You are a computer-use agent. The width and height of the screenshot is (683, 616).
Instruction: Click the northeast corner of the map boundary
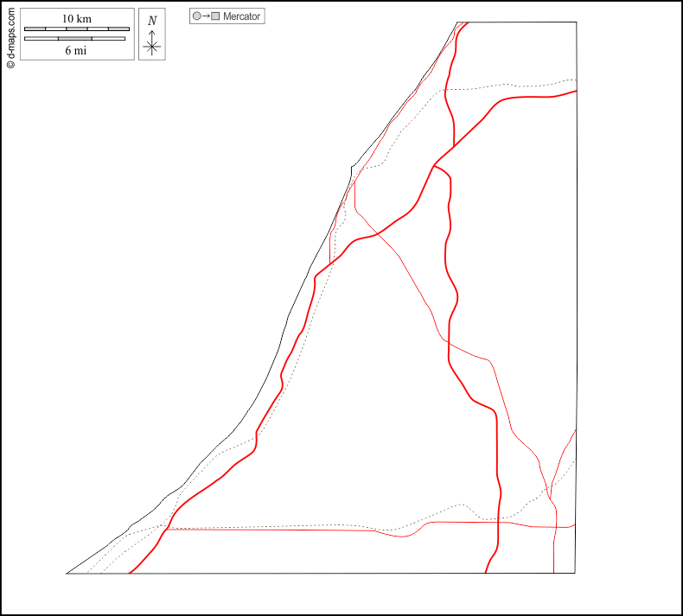click(576, 22)
